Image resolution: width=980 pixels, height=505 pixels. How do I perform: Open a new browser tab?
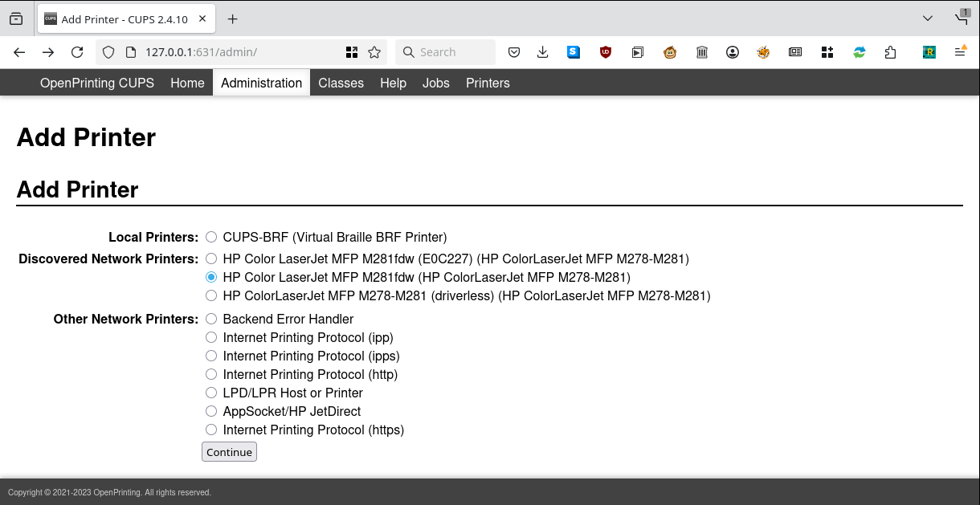[x=233, y=18]
